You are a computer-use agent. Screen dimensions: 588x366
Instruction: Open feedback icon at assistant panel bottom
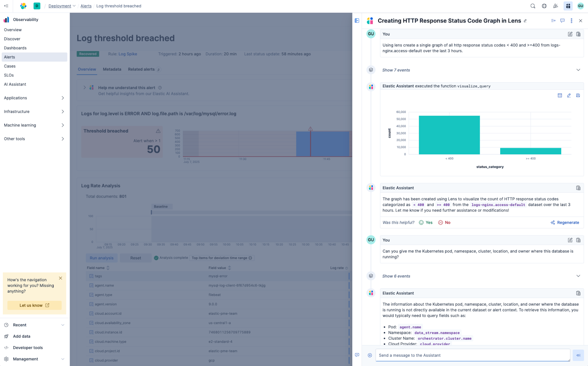[x=357, y=355]
